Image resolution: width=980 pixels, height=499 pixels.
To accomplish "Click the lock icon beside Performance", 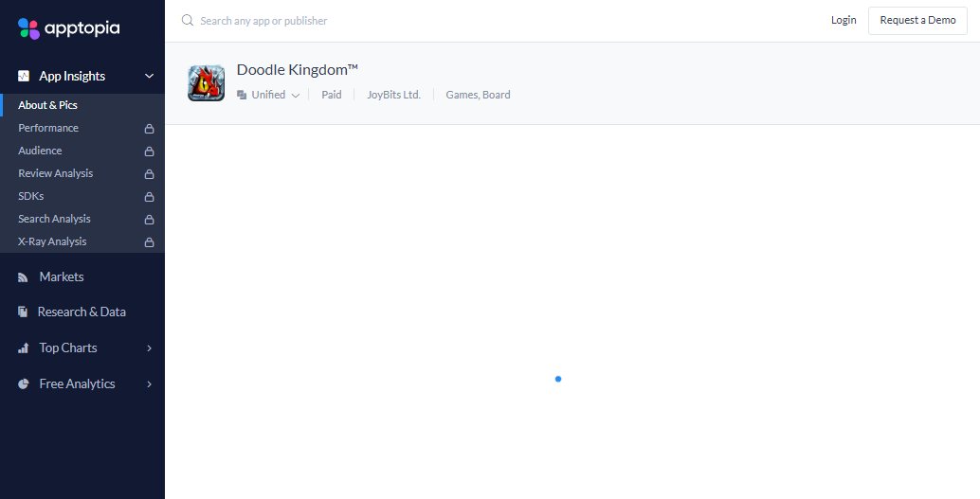I will click(150, 129).
